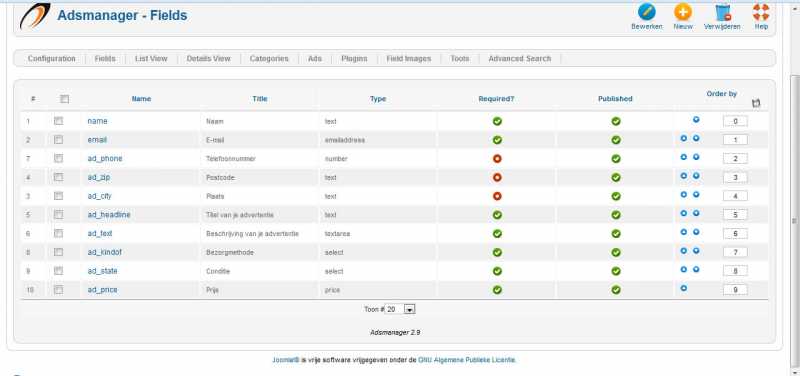Check the checkbox for the name row

pyautogui.click(x=58, y=121)
